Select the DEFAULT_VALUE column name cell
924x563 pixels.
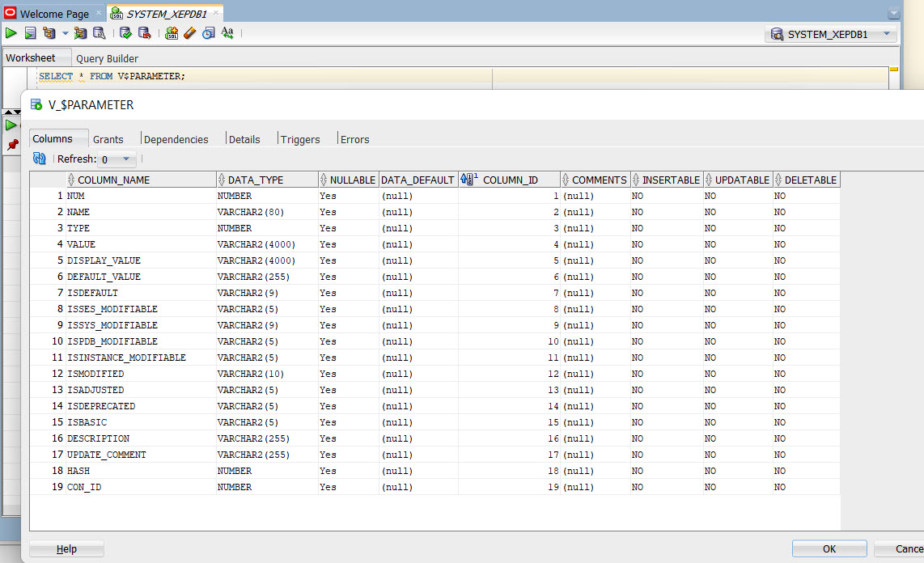point(141,277)
